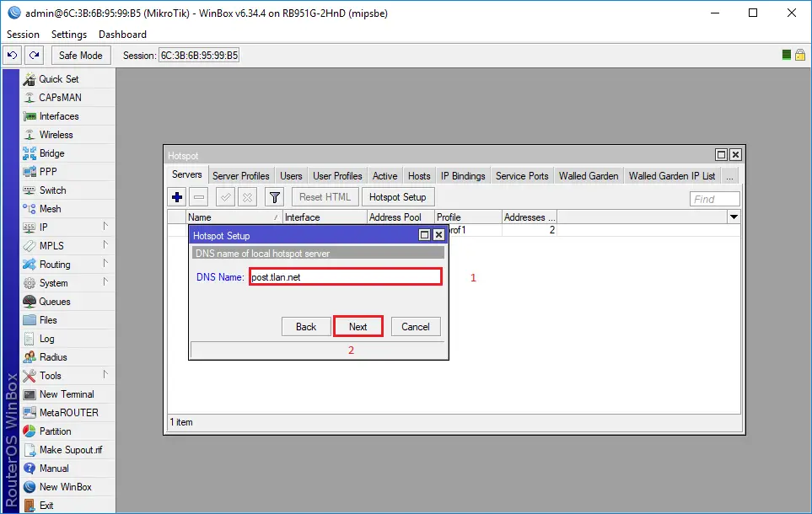The height and width of the screenshot is (514, 812).
Task: Click Cancel in Hotspot Setup
Action: pos(416,327)
